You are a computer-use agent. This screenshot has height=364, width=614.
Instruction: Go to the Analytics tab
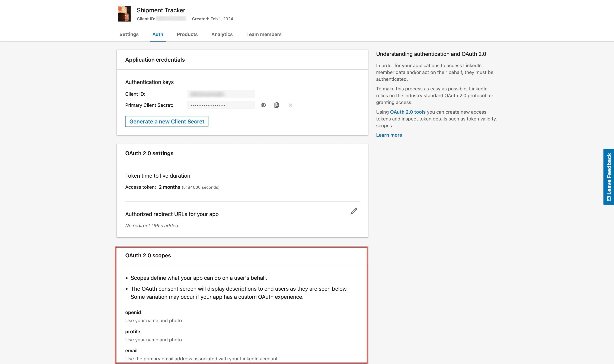coord(222,34)
